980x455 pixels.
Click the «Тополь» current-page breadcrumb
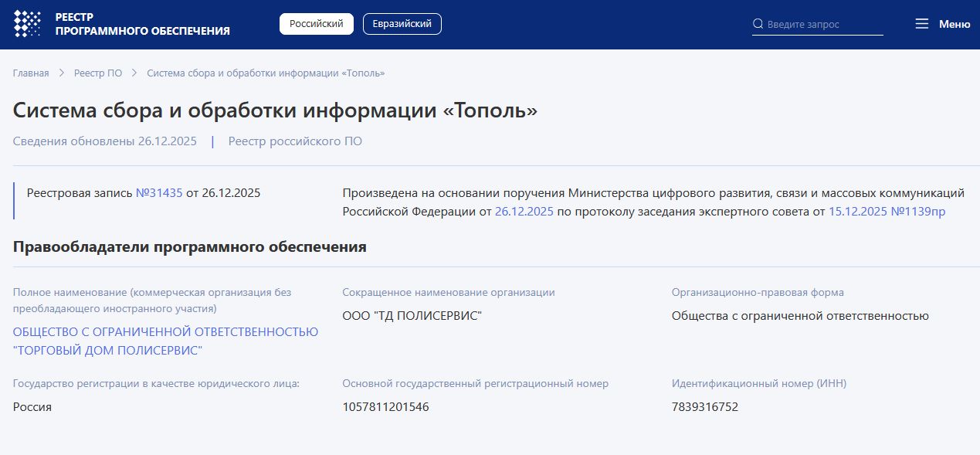pyautogui.click(x=266, y=73)
